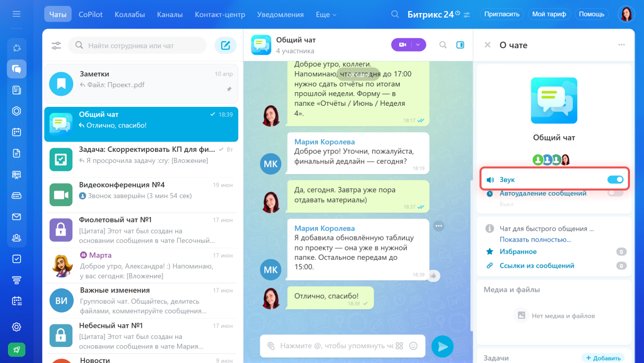The width and height of the screenshot is (644, 363).
Task: Open the Небесный чат №1 chat
Action: 141,335
